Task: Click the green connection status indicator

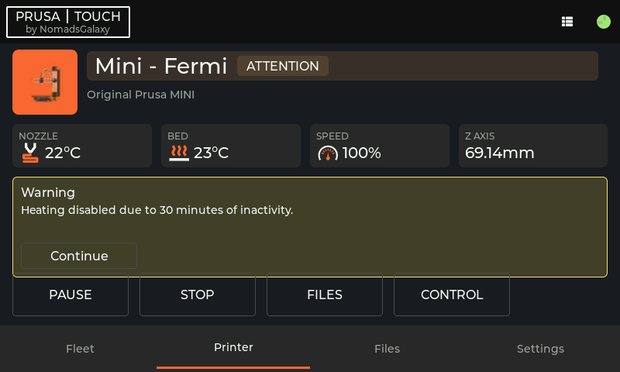Action: click(x=603, y=22)
